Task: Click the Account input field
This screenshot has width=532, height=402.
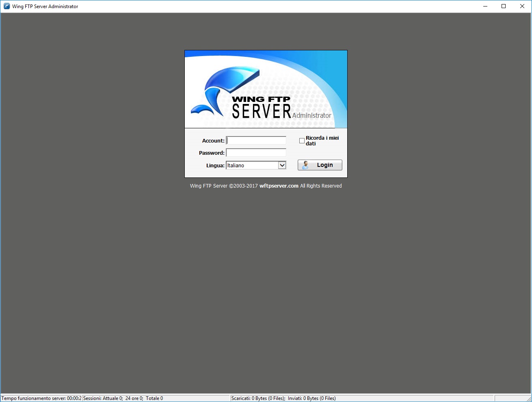Action: point(256,140)
